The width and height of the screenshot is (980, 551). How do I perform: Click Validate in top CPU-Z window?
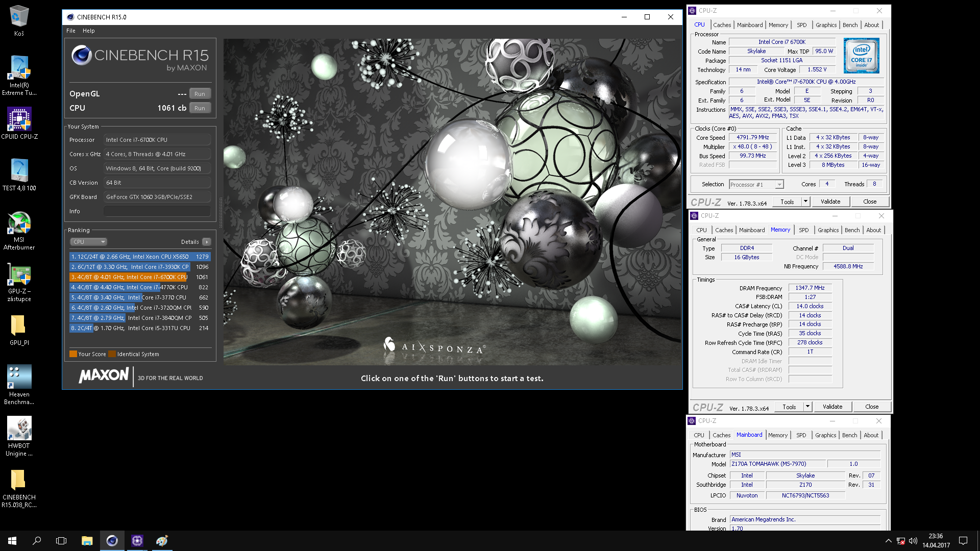[830, 202]
